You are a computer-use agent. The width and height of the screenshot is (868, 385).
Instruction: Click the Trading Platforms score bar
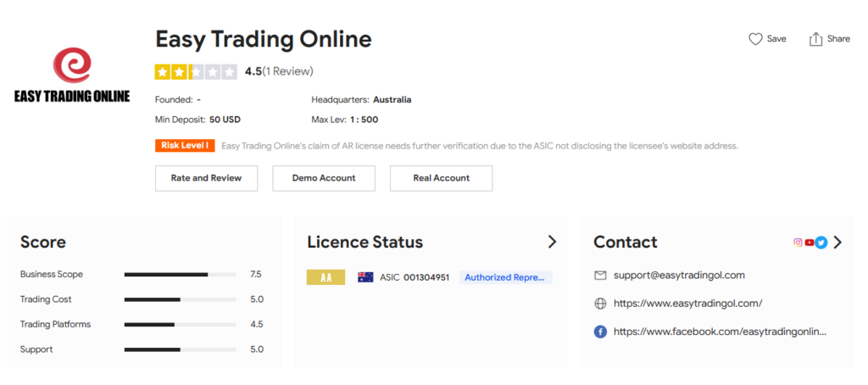point(180,325)
